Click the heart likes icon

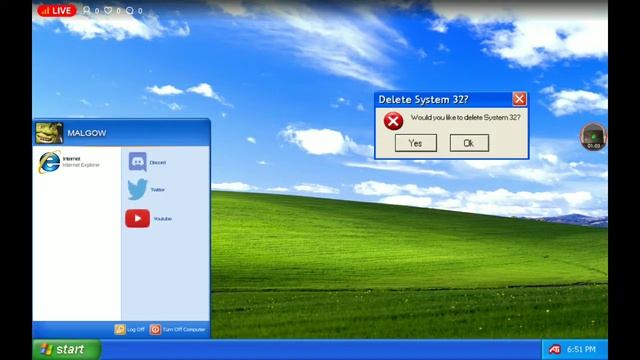coord(108,10)
